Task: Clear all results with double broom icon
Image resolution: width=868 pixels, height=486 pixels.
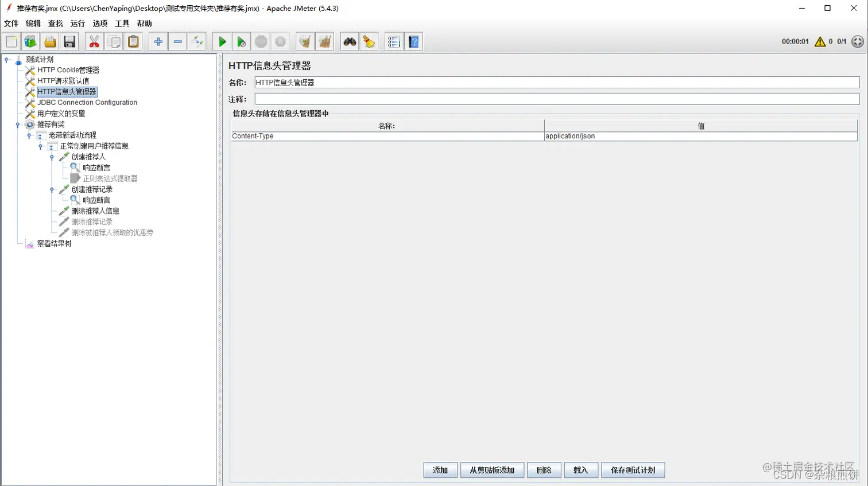Action: pos(324,42)
